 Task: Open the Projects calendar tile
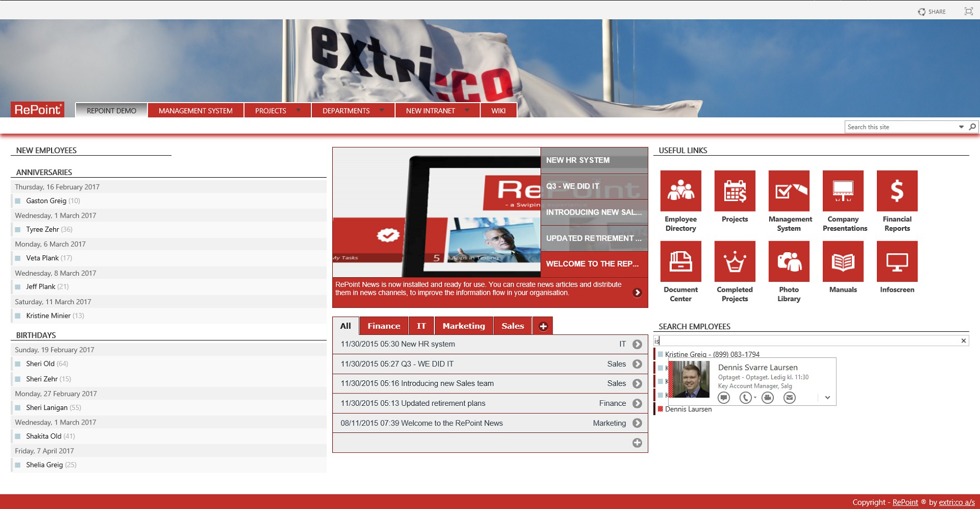[x=735, y=191]
